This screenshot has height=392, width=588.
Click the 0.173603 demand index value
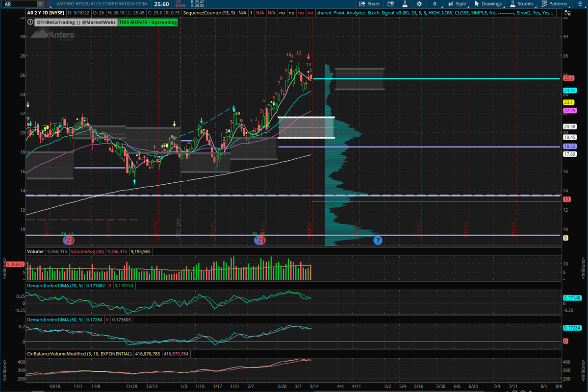coord(121,319)
